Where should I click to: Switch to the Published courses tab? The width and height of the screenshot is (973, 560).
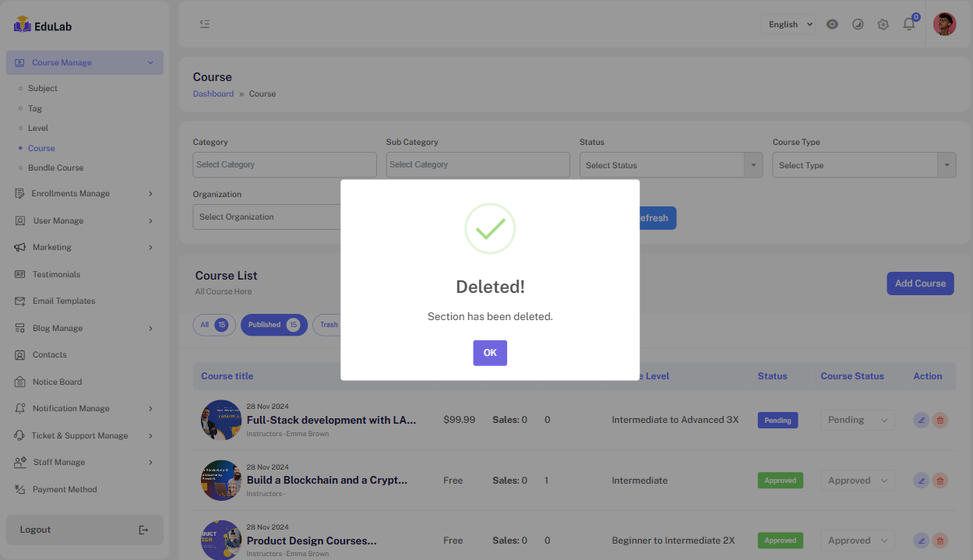point(273,325)
